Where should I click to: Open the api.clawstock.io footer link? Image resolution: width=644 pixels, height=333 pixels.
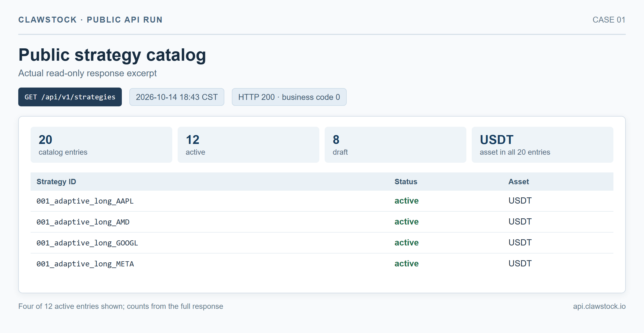[x=599, y=306]
